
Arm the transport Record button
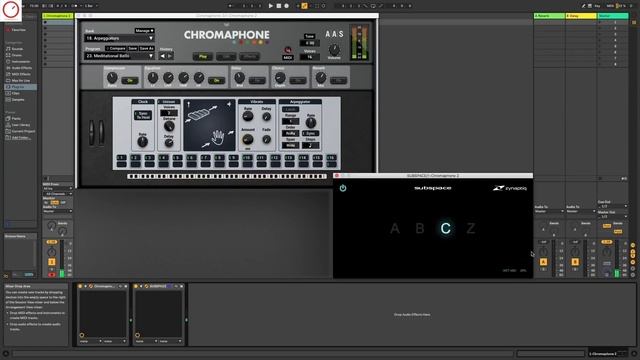point(287,6)
